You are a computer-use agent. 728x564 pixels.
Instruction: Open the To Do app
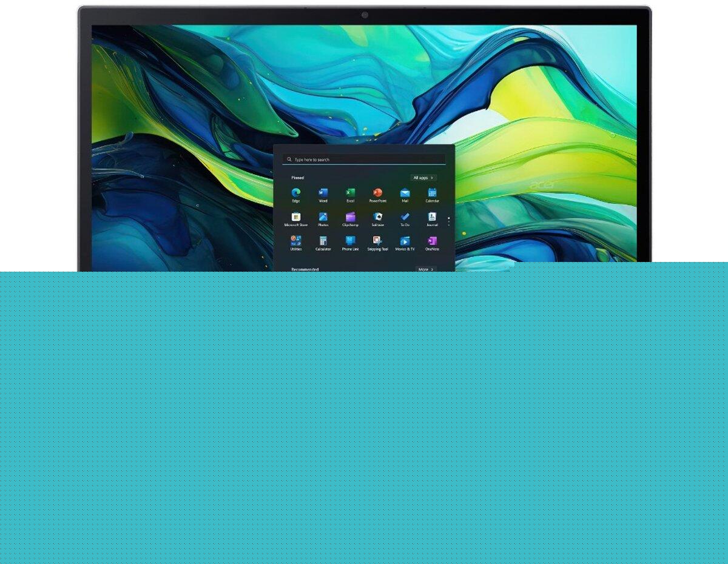[405, 218]
